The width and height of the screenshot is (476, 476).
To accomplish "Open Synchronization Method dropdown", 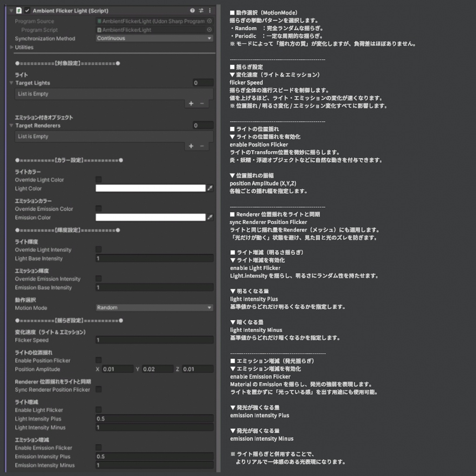I will click(154, 38).
